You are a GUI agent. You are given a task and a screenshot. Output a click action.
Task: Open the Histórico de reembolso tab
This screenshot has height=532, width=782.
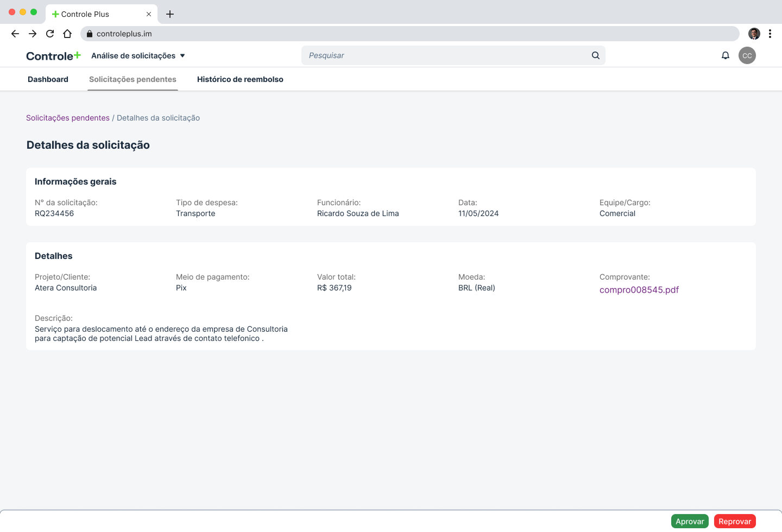click(x=240, y=79)
